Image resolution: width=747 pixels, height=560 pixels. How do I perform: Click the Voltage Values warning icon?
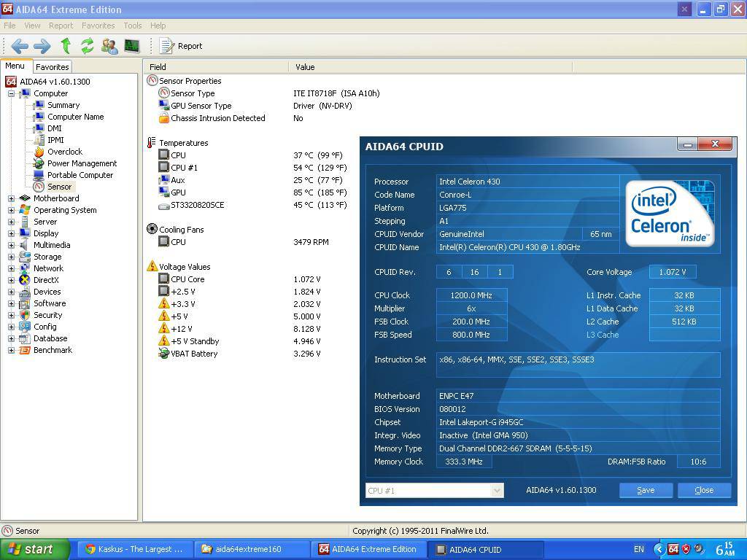point(152,266)
